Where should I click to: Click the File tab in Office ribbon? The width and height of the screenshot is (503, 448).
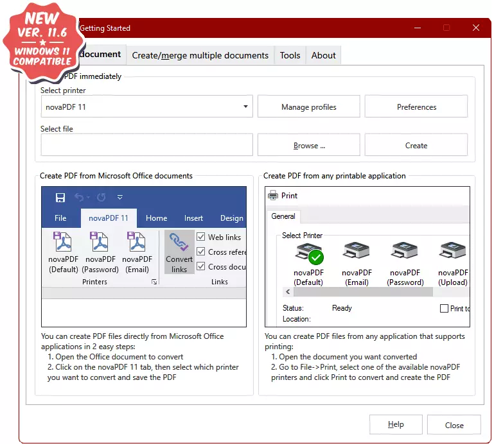tap(60, 218)
